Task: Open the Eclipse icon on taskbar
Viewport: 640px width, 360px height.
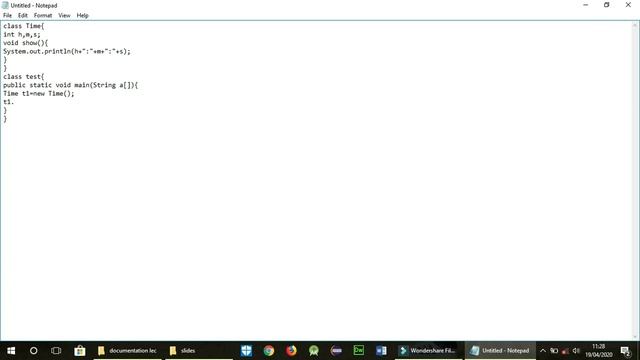Action: point(336,351)
